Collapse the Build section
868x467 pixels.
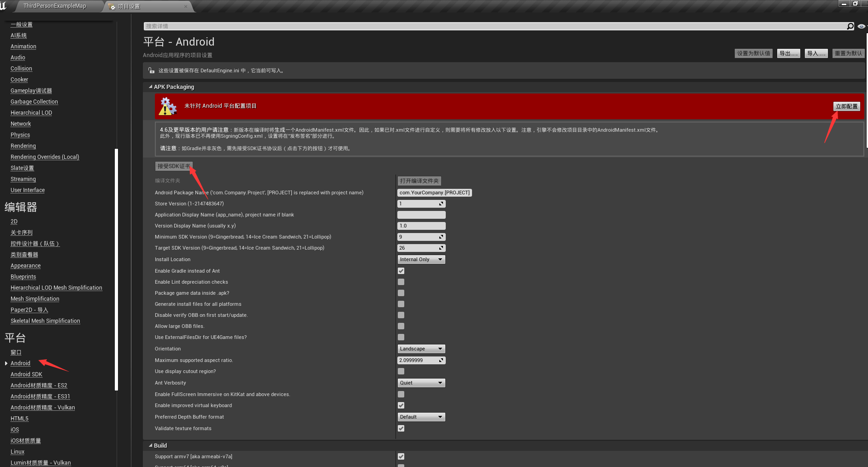[151, 445]
